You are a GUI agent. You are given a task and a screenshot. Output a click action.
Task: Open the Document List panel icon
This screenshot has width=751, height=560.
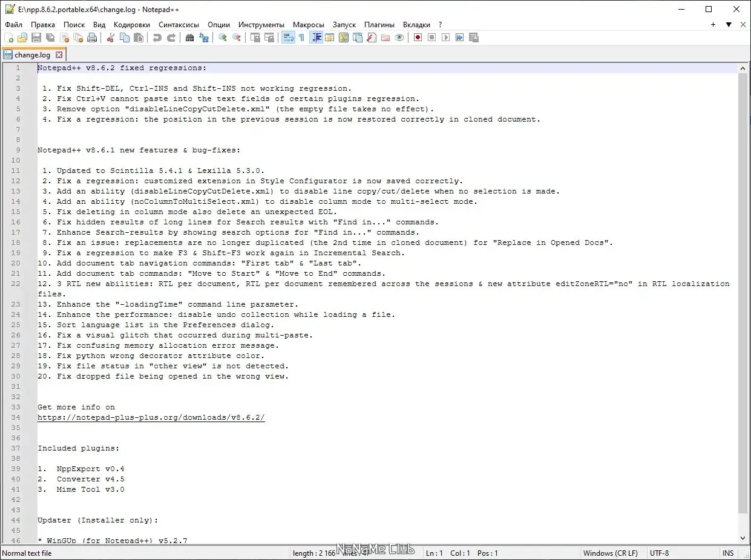[358, 37]
